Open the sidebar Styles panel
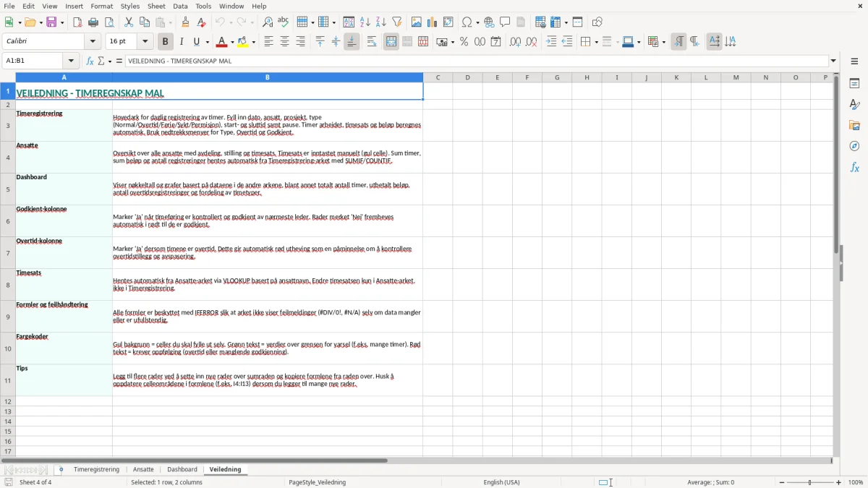The width and height of the screenshot is (868, 488). tap(854, 105)
